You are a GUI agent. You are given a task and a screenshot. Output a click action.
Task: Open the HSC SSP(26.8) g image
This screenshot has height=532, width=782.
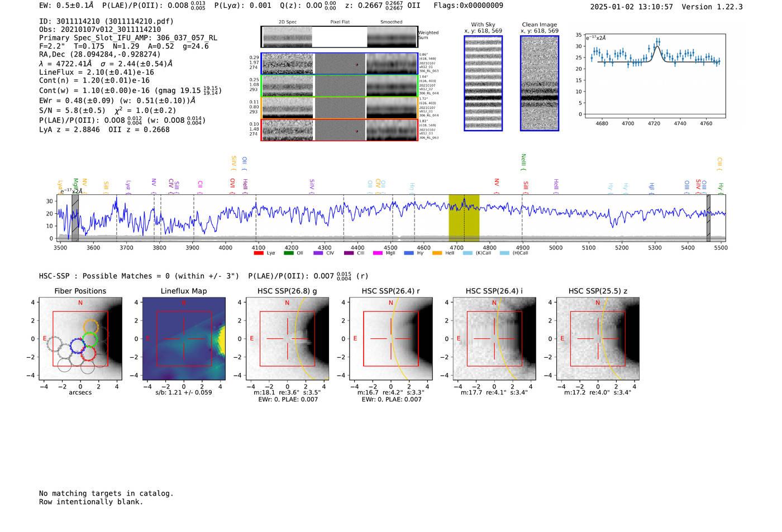point(287,339)
